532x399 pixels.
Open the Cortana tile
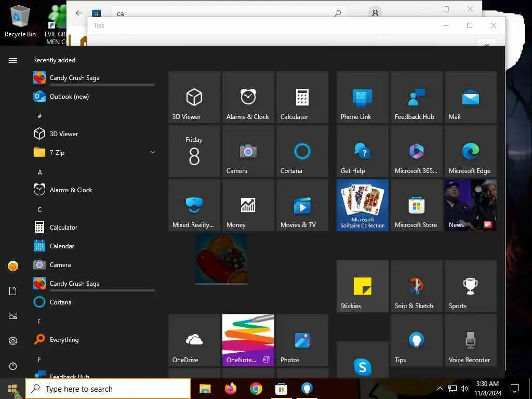pyautogui.click(x=302, y=151)
